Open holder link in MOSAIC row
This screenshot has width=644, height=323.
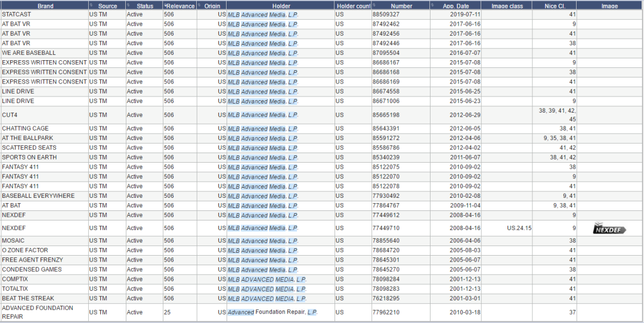[263, 241]
